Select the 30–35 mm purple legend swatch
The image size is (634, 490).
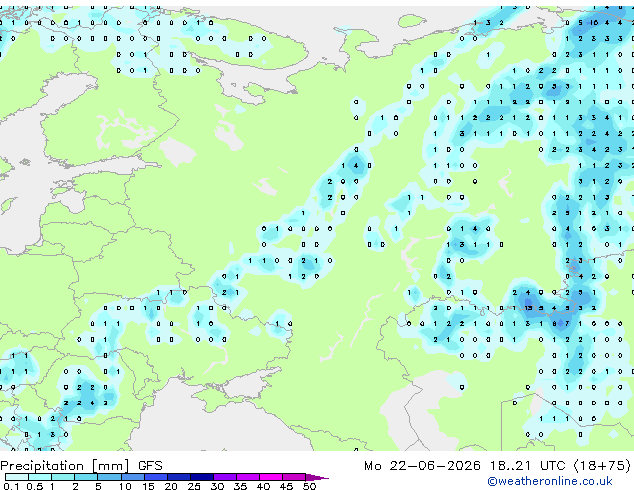(x=224, y=477)
